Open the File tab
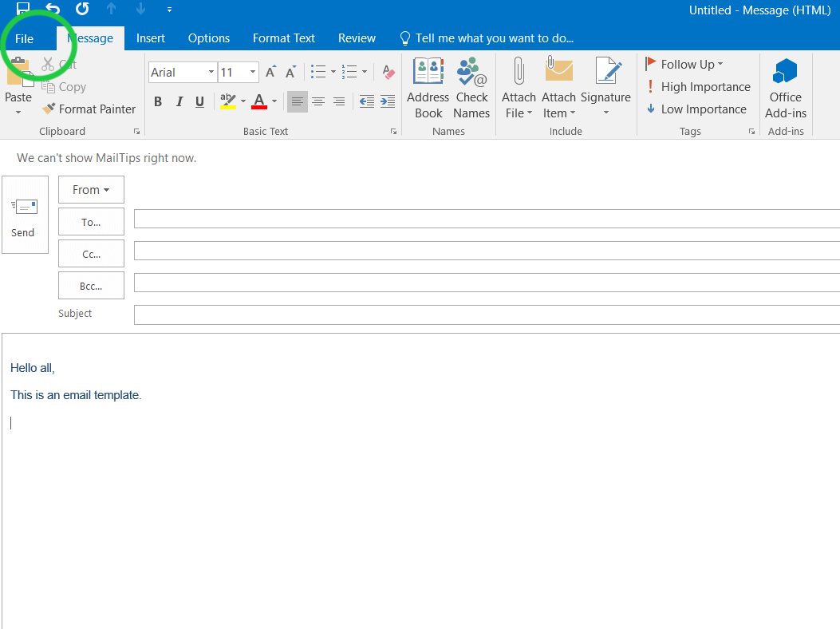 [24, 38]
